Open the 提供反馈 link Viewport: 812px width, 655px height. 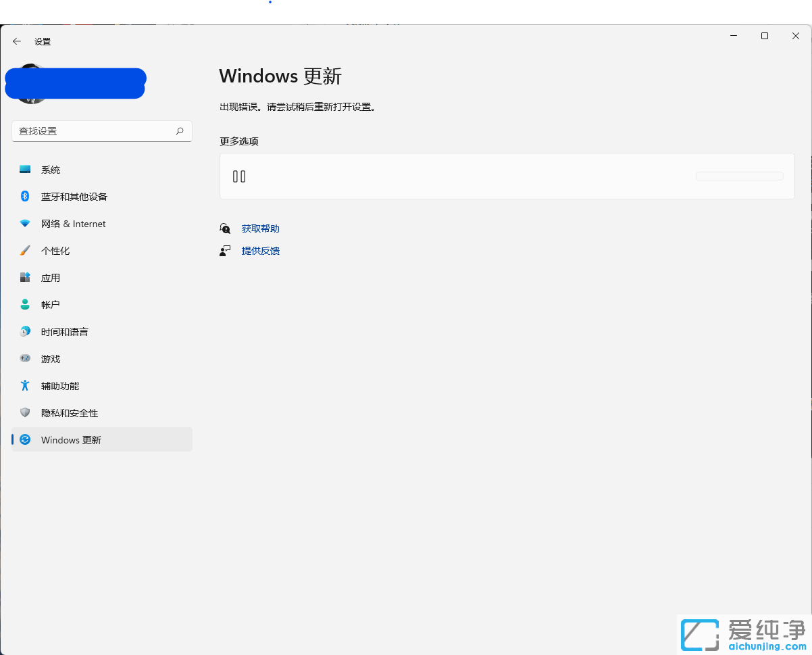coord(261,250)
